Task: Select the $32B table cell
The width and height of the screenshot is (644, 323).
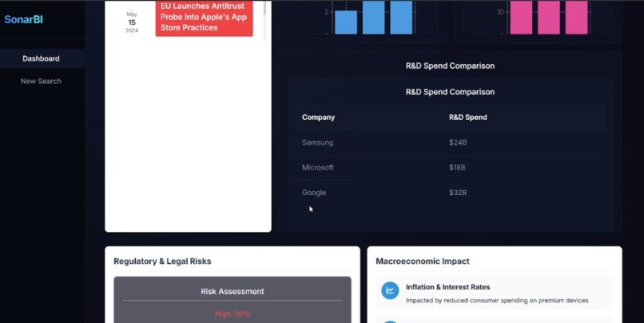Action: (458, 193)
